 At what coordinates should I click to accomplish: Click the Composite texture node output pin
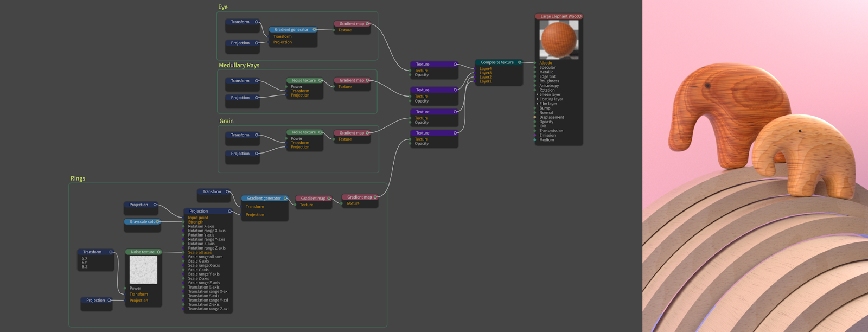520,62
